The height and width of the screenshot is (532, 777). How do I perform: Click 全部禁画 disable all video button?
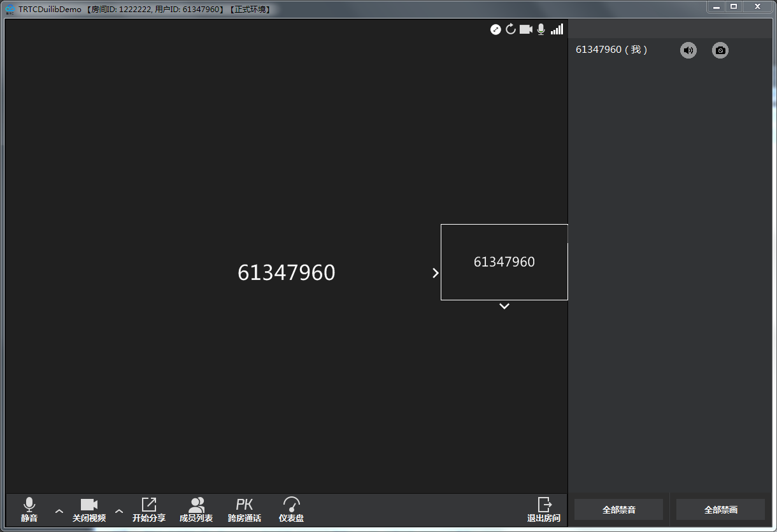721,510
